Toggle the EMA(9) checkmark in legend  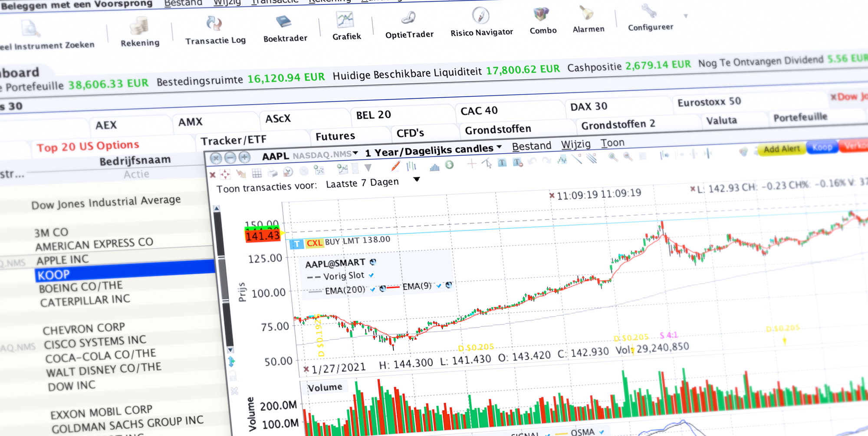pos(439,285)
